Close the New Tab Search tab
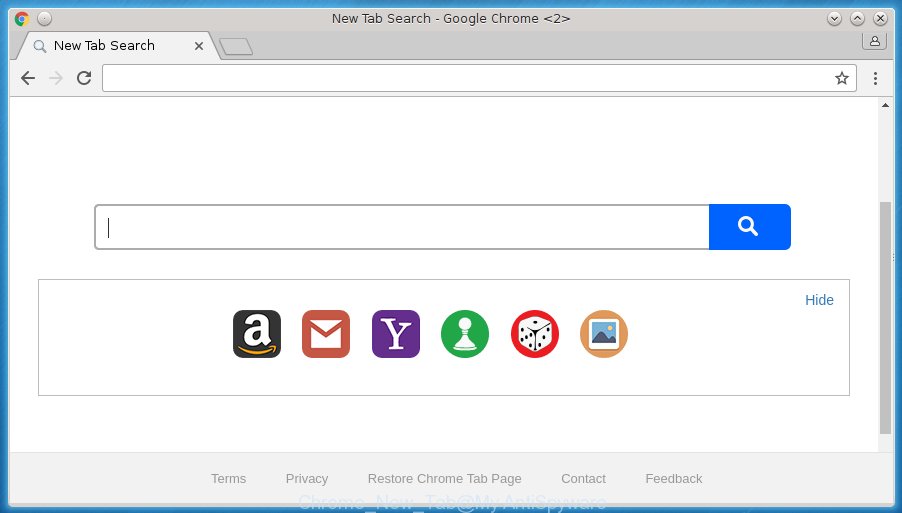 (x=198, y=46)
